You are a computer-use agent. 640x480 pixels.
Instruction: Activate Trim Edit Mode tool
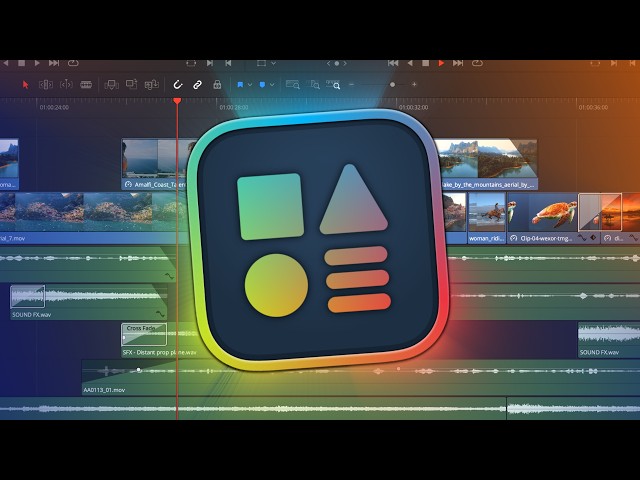click(x=45, y=84)
